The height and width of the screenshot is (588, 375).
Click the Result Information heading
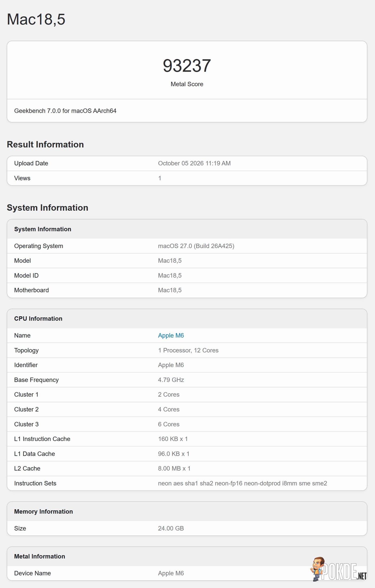coord(45,144)
